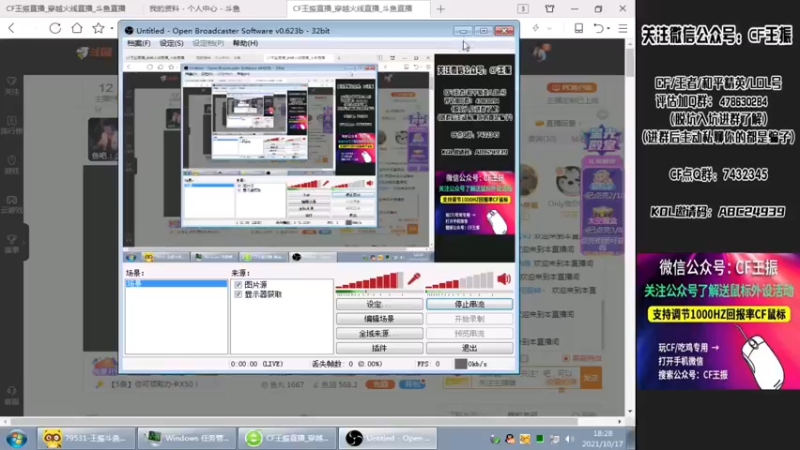
Task: Click the OBS logo in title bar
Action: click(129, 31)
